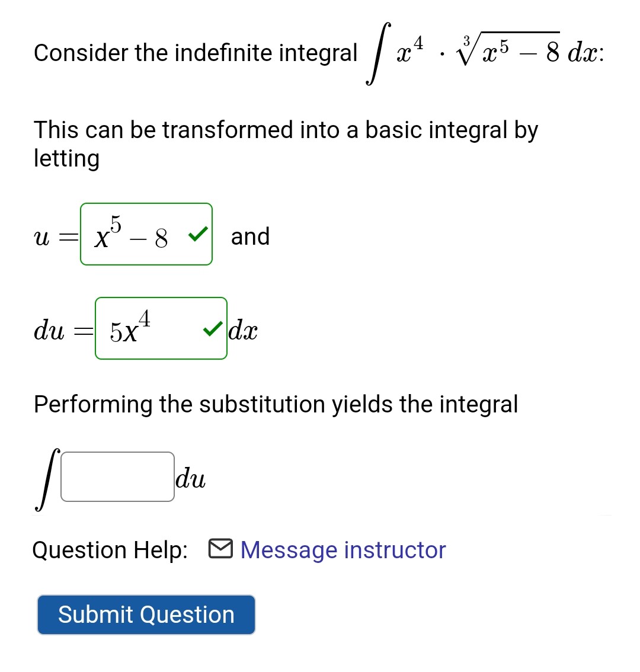640x672 pixels.
Task: Select the checkmark confirming du dx answer
Action: pos(212,329)
